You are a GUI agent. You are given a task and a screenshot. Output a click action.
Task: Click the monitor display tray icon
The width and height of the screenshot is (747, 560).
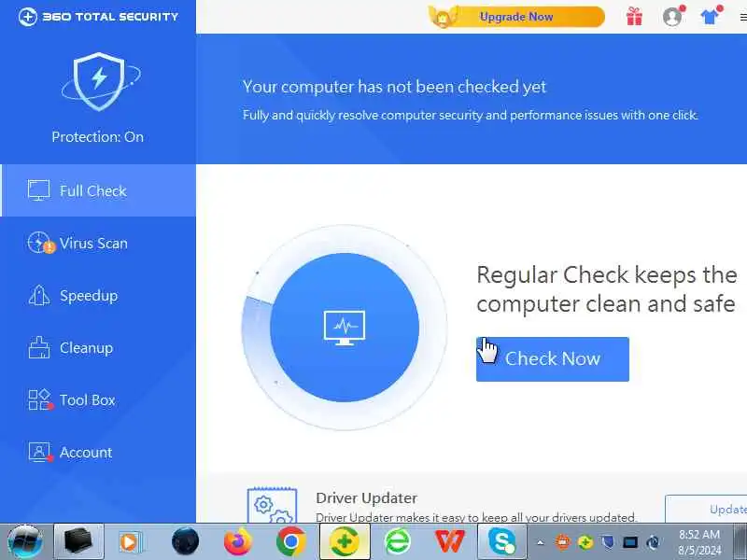[x=630, y=542]
